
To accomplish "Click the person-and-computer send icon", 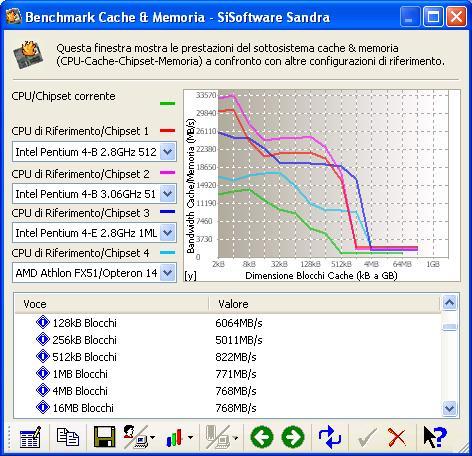I will pyautogui.click(x=135, y=437).
